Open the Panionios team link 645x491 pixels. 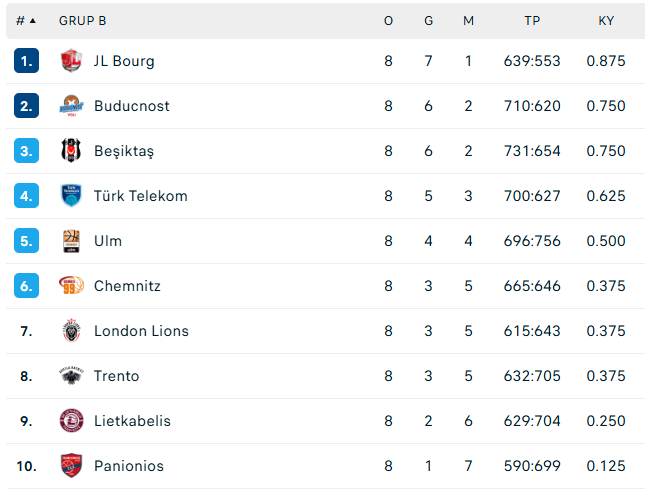(128, 466)
